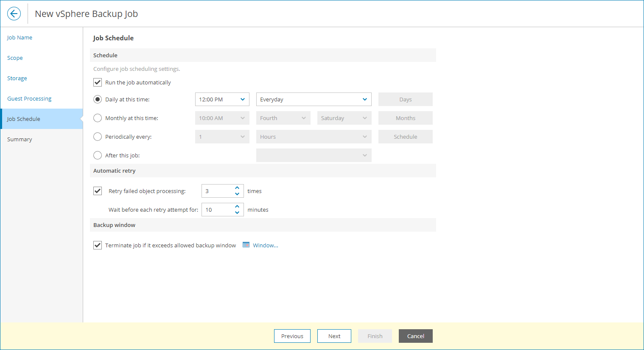Click the backup window calendar grid icon
Screen dimensions: 644x350
246,245
